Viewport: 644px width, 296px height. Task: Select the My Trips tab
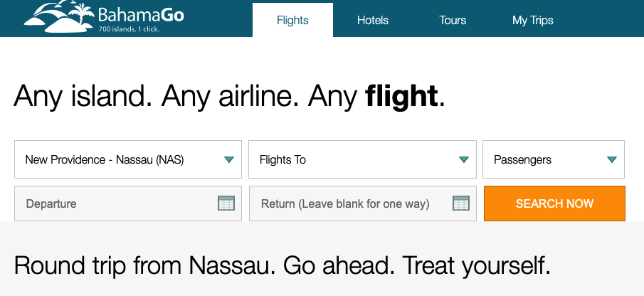532,20
